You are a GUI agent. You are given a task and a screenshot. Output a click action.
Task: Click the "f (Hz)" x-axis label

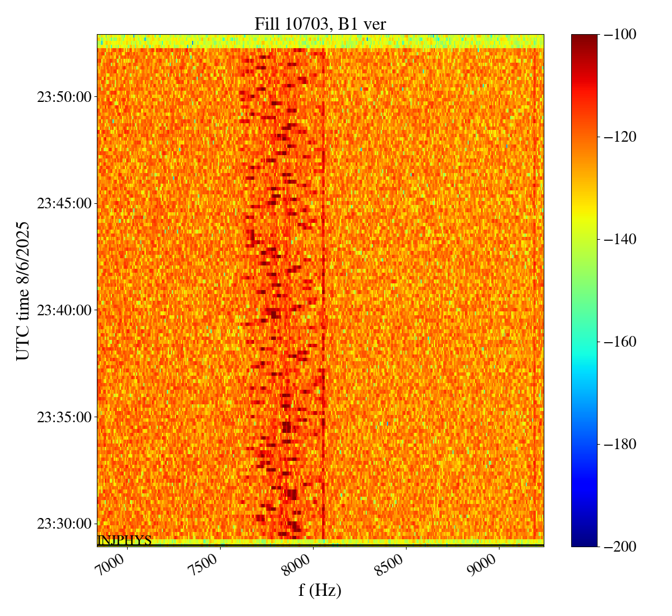pos(320,590)
